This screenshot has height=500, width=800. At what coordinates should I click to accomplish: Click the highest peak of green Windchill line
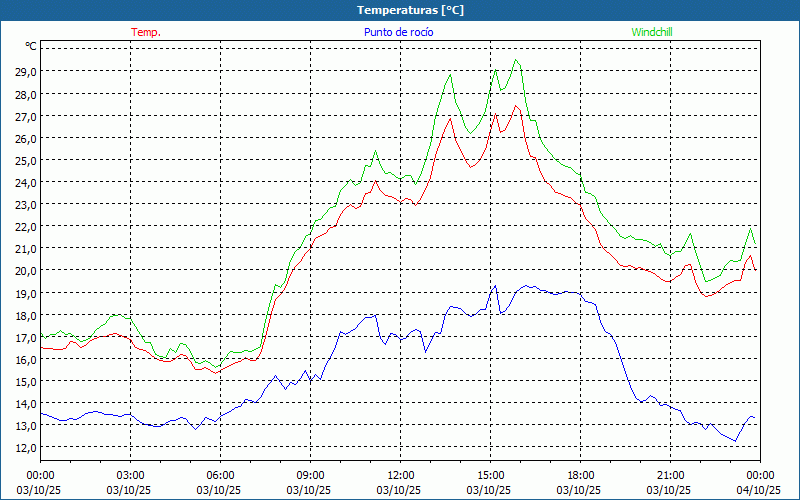point(516,60)
